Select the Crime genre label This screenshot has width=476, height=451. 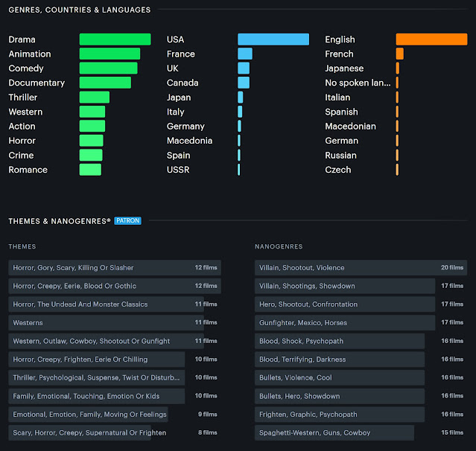21,156
